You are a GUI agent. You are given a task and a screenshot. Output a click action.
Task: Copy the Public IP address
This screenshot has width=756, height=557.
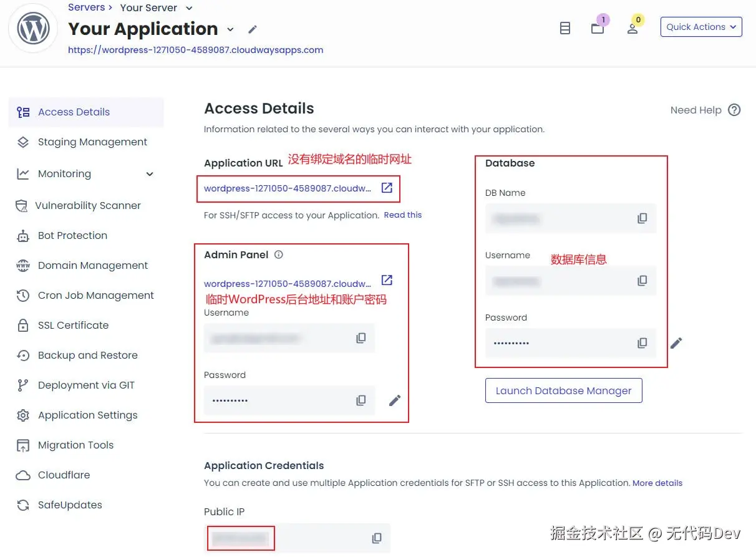tap(377, 538)
